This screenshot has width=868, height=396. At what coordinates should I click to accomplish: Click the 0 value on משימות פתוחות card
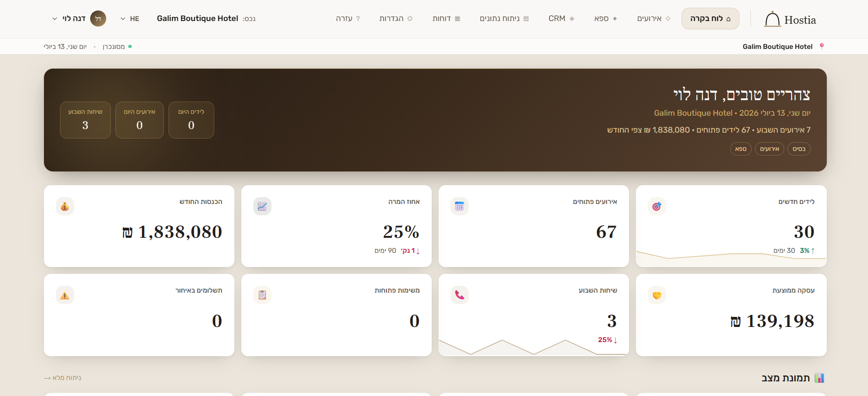pos(414,321)
